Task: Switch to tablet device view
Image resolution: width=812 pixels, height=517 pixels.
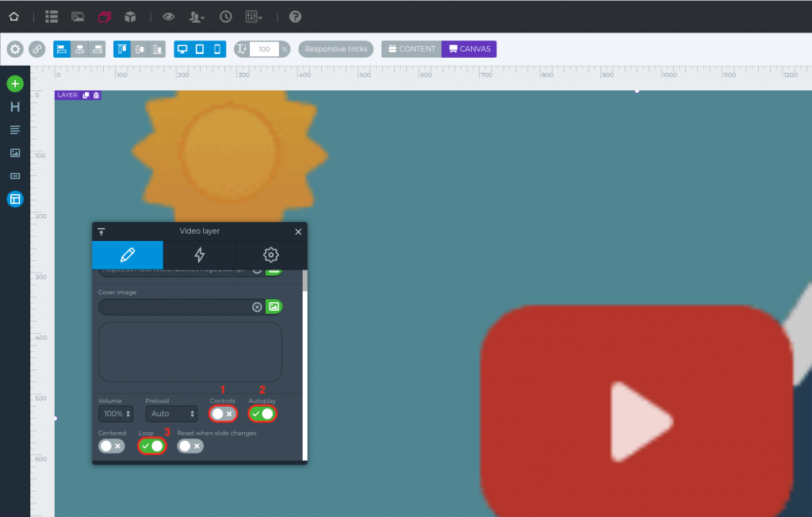Action: tap(200, 49)
